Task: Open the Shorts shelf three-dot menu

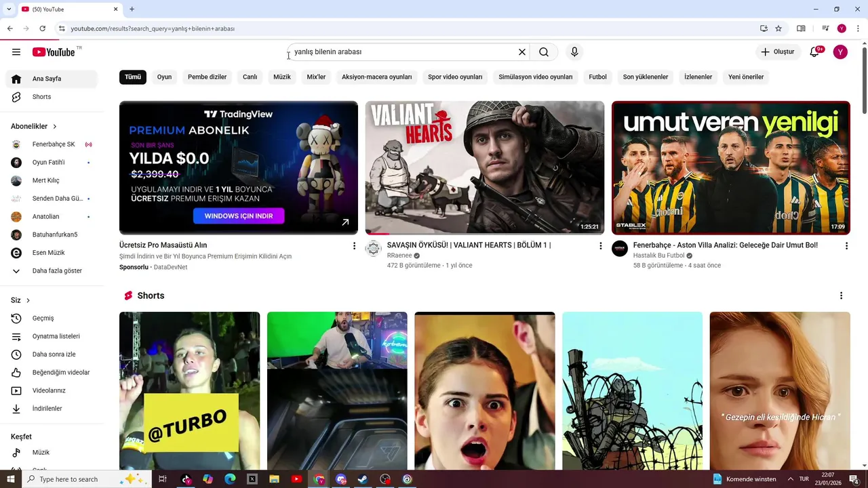Action: coord(841,296)
